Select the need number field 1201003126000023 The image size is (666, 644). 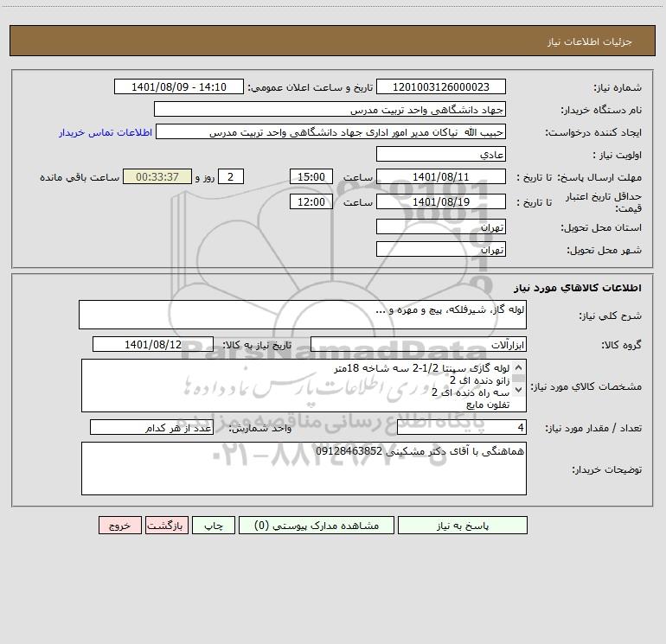click(x=441, y=86)
